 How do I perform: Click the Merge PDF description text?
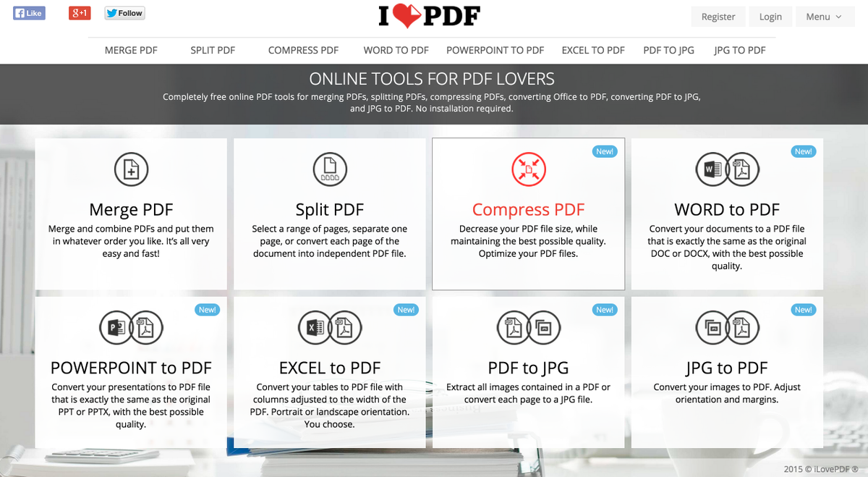131,241
